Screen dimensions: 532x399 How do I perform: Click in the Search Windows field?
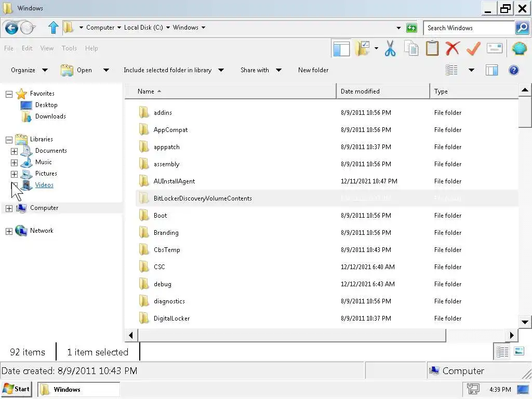coord(469,28)
